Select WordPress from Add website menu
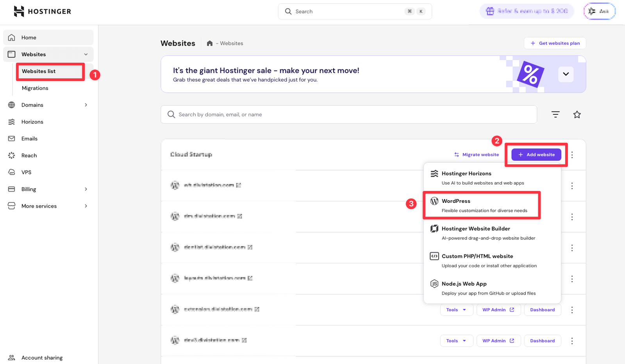 (482, 205)
